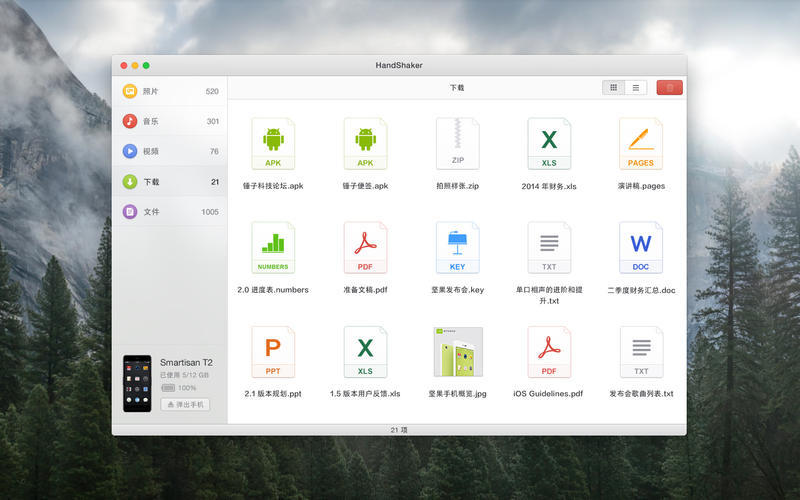Switch to list view

635,88
